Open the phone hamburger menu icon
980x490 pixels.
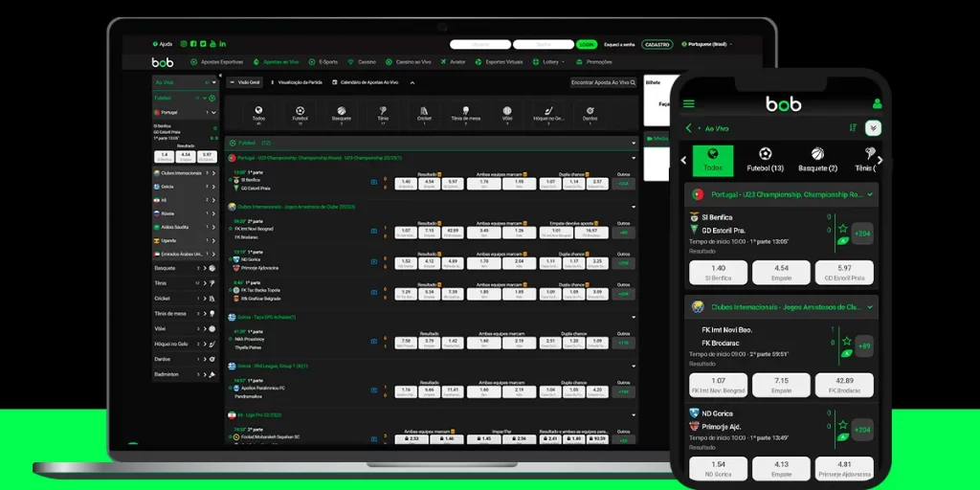tap(689, 103)
